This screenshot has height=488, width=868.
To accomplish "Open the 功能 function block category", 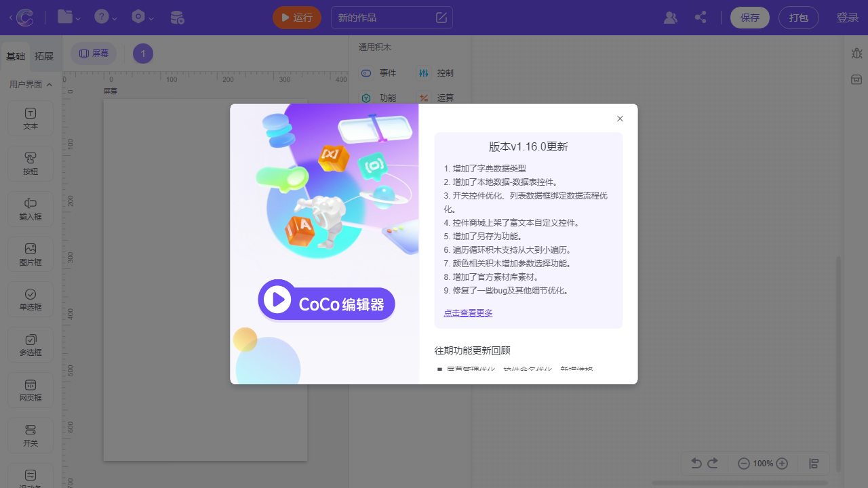I will 378,98.
